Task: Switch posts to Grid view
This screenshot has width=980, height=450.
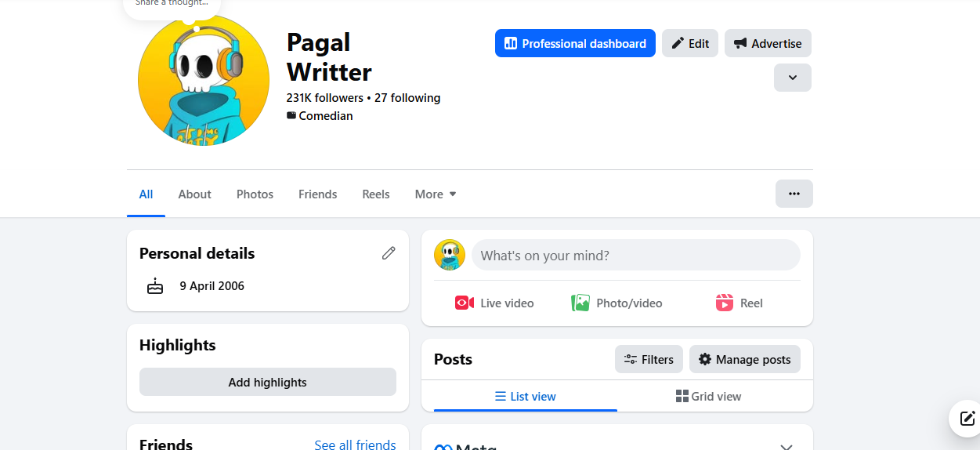Action: pos(708,397)
